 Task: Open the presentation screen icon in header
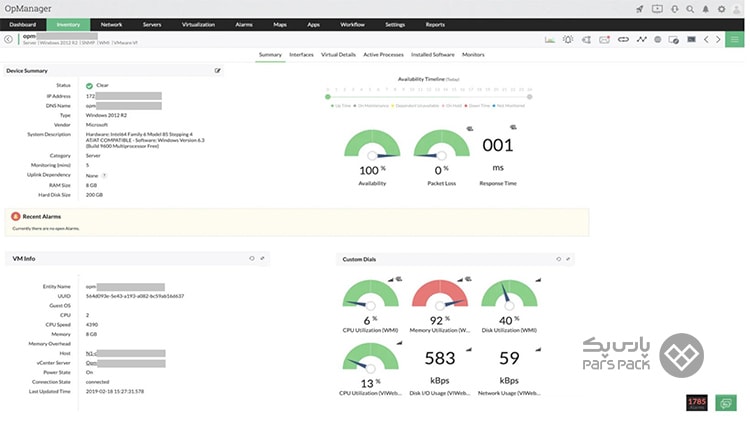pos(657,9)
